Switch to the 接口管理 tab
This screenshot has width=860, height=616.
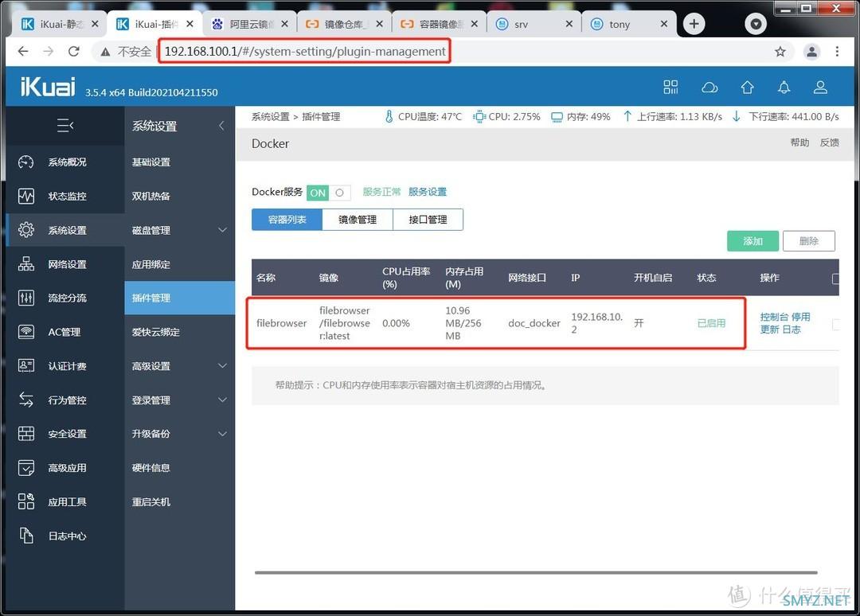428,219
